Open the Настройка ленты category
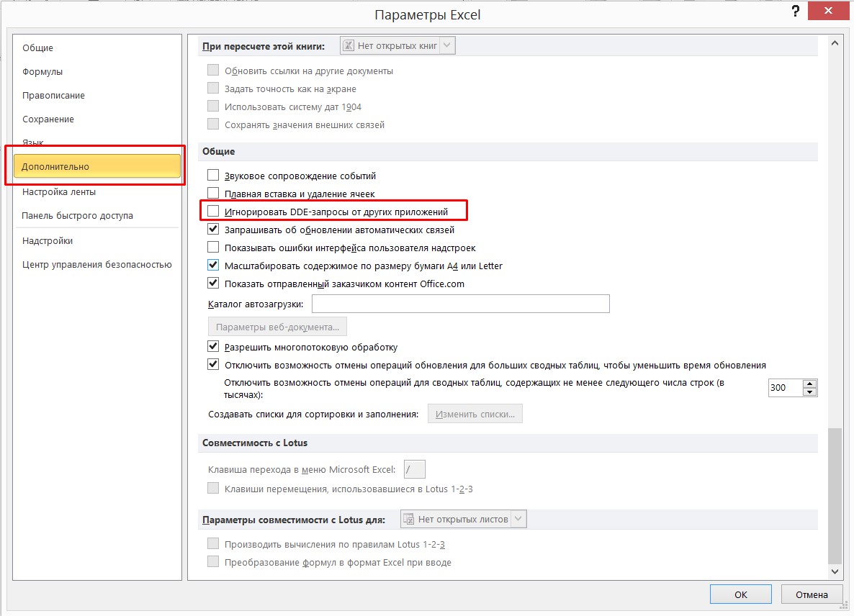The height and width of the screenshot is (616, 854). (59, 192)
